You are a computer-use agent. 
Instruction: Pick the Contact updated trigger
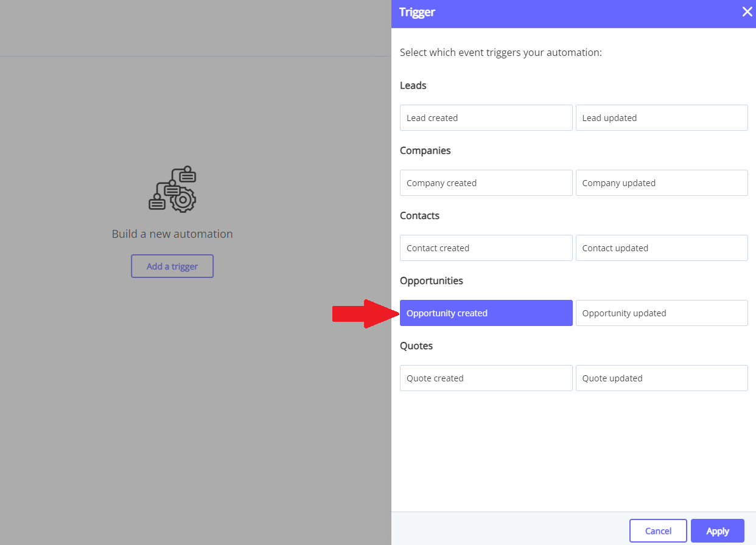pyautogui.click(x=662, y=248)
